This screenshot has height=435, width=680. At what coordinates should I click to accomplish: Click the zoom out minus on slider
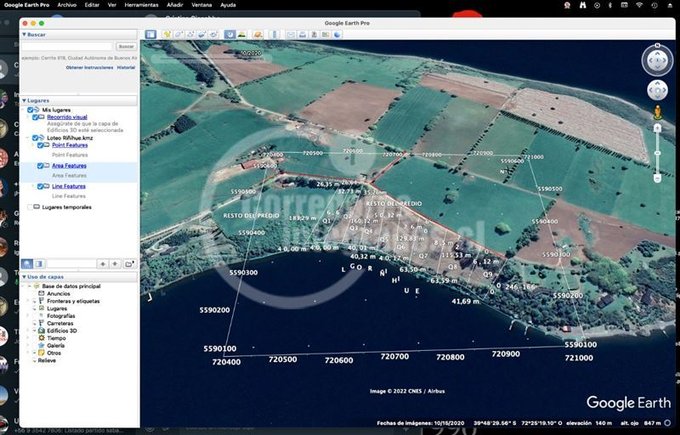coord(657,178)
